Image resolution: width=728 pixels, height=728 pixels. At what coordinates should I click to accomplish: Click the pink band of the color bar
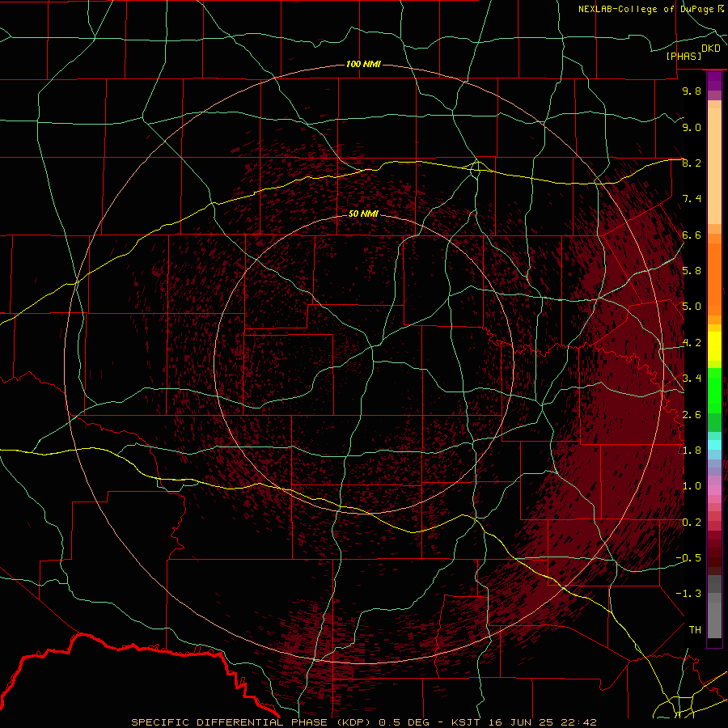(x=714, y=490)
